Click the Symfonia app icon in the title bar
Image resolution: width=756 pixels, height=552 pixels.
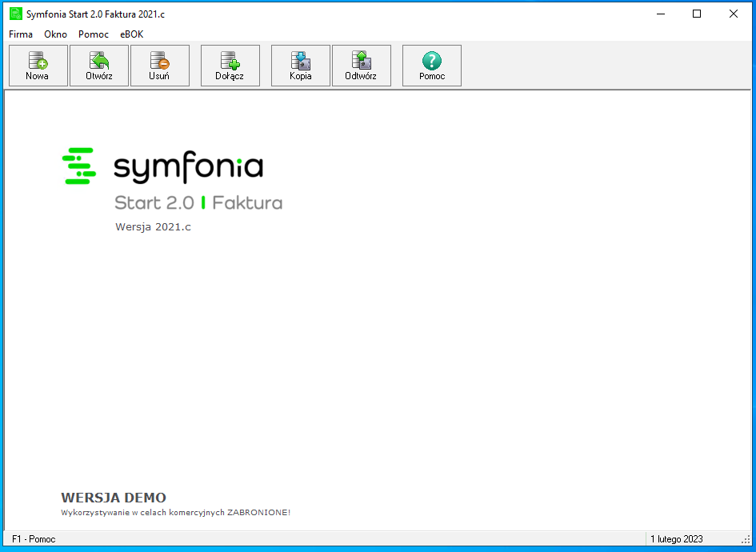pos(16,14)
